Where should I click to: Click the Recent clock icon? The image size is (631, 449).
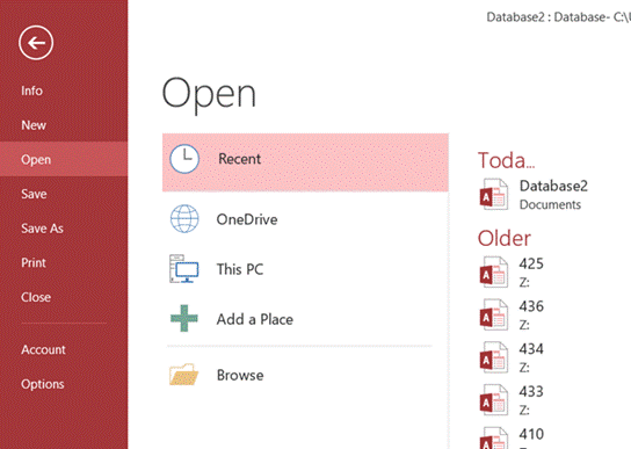pos(184,159)
